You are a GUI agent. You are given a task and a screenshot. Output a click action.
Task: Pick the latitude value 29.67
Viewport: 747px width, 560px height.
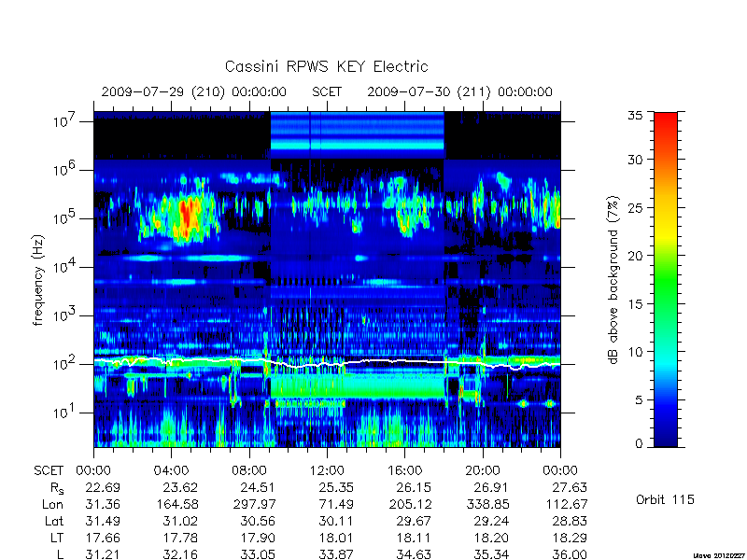tap(414, 521)
